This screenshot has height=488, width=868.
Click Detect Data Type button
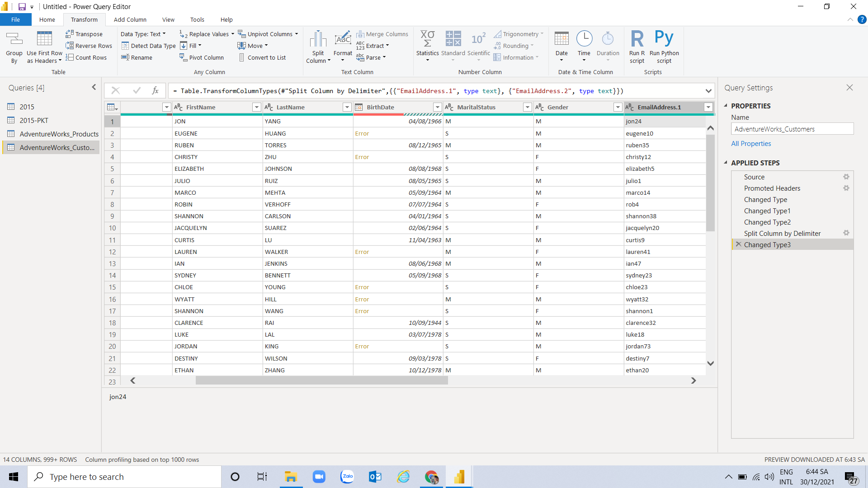pyautogui.click(x=148, y=46)
